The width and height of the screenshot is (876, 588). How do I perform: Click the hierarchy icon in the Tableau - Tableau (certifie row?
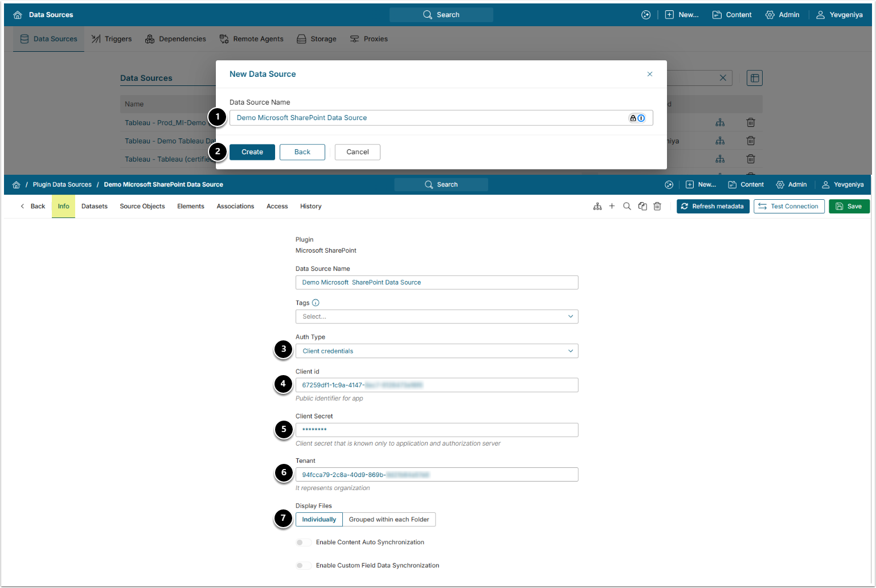(721, 159)
